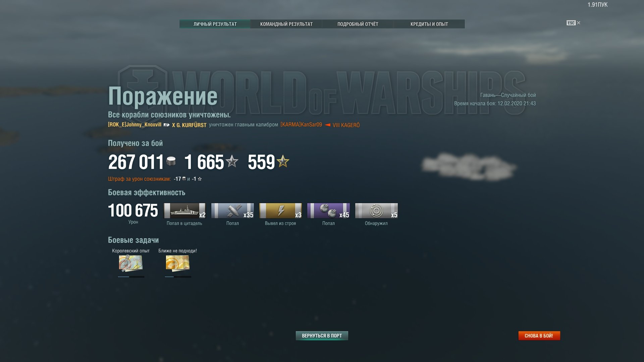Click the x35 shell hits ribbon
This screenshot has height=362, width=644.
coord(232,210)
